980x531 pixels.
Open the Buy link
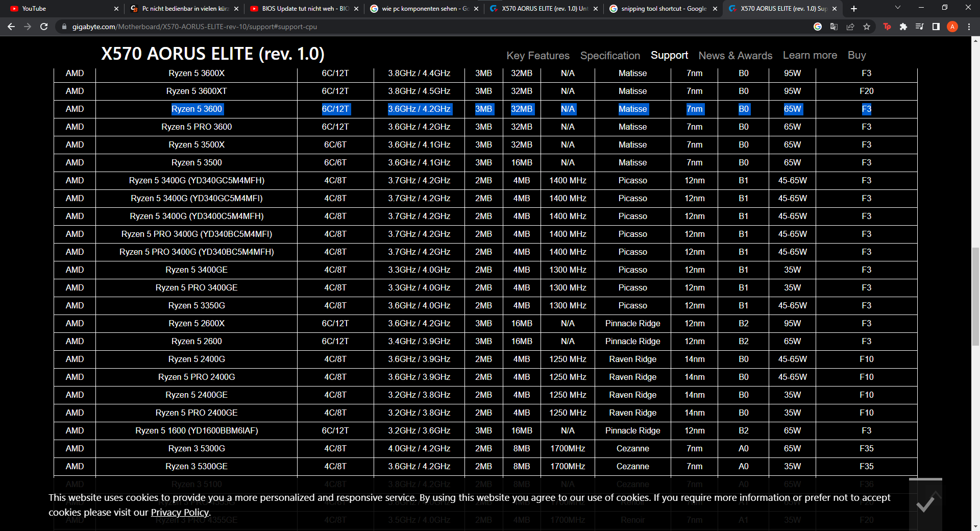(857, 55)
